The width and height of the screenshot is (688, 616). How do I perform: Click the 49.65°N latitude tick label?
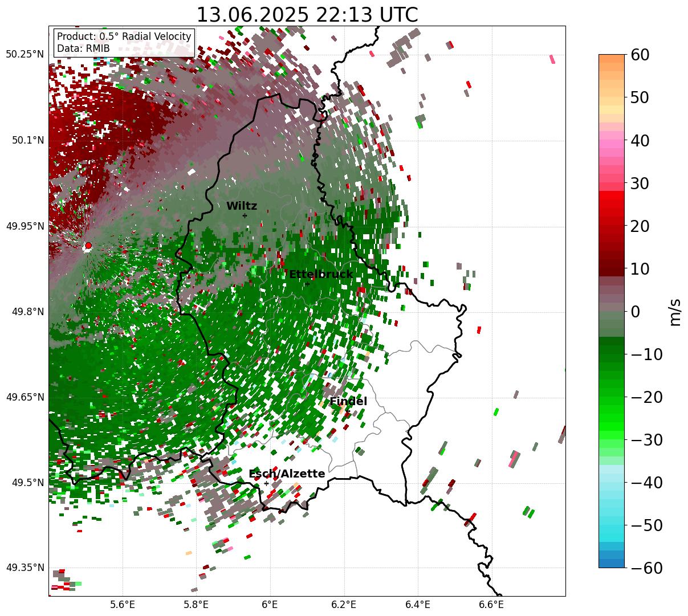(x=25, y=397)
